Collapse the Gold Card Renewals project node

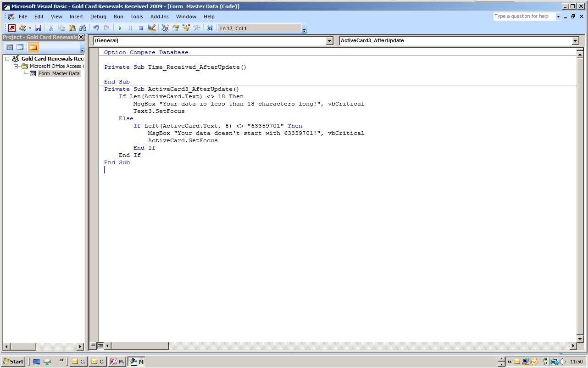click(x=7, y=59)
